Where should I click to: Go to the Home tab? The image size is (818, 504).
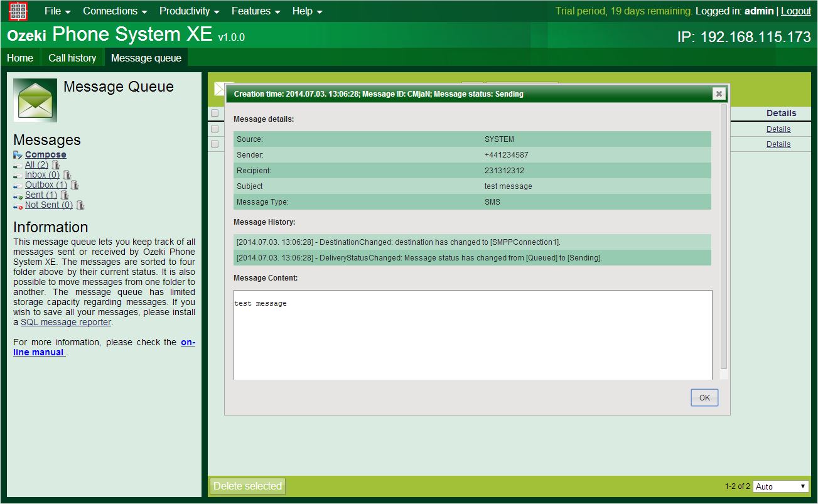click(x=20, y=58)
